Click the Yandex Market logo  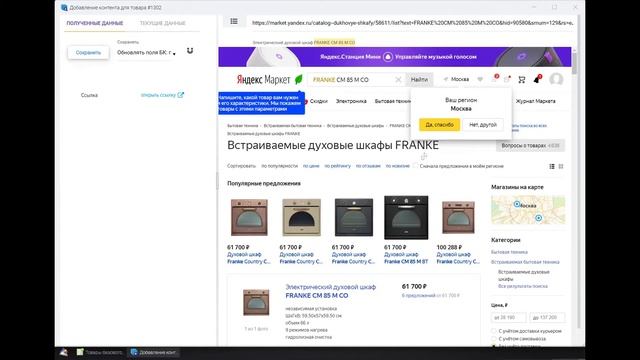pyautogui.click(x=269, y=79)
